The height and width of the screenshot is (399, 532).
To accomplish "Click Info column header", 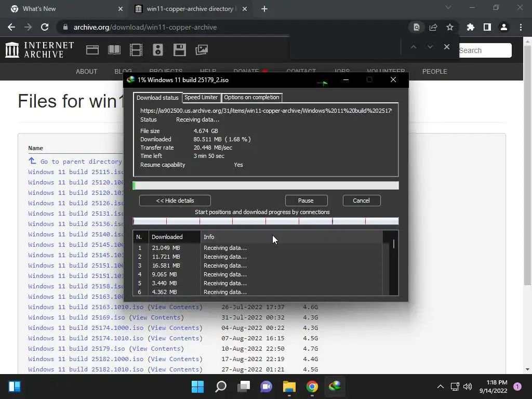I will tap(291, 237).
